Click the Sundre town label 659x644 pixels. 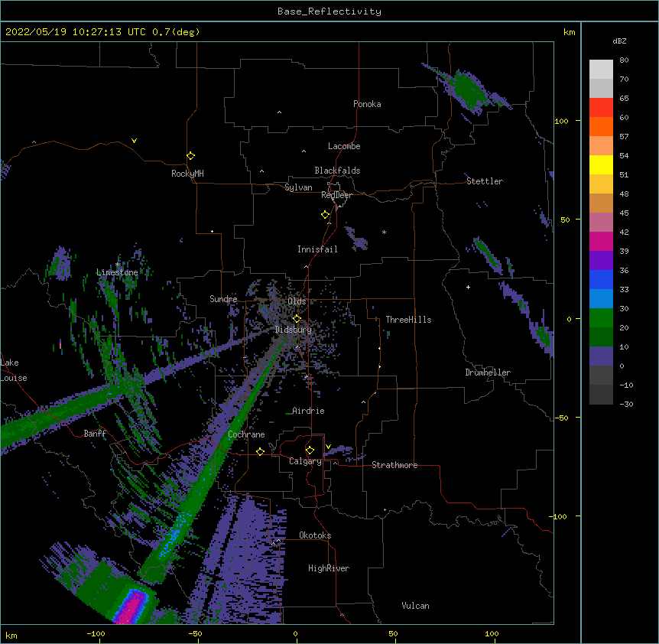[x=223, y=299]
